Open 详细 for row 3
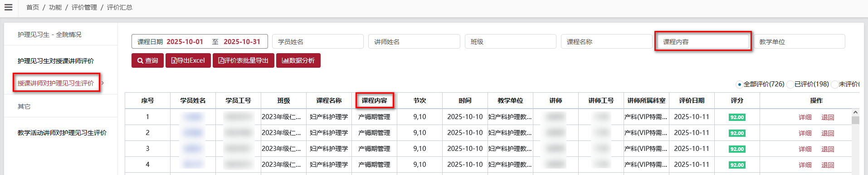Viewport: 868px width, 175px height. (805, 149)
